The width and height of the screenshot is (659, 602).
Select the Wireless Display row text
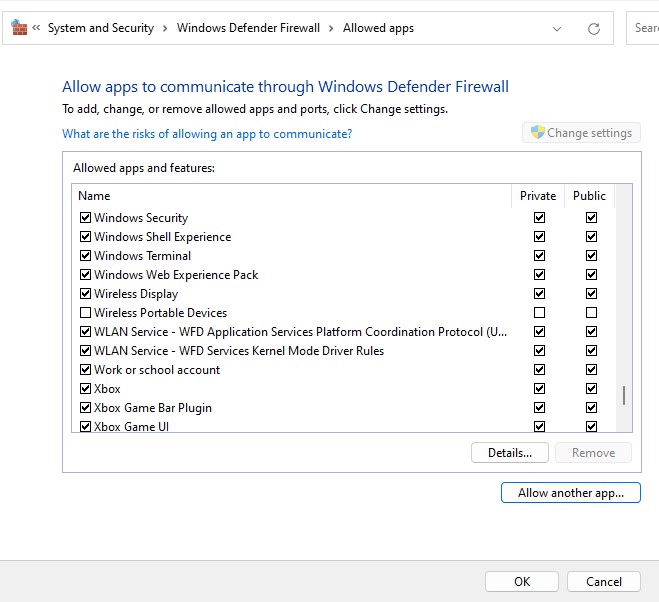click(x=136, y=294)
